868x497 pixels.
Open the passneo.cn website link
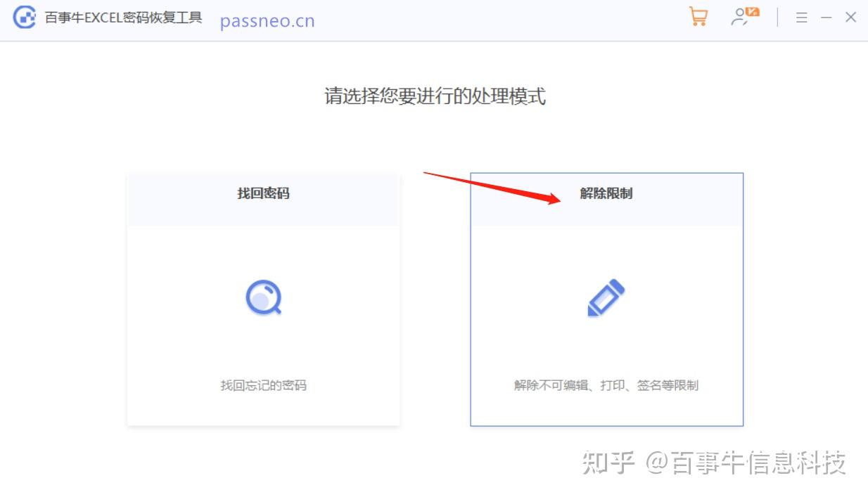click(267, 21)
